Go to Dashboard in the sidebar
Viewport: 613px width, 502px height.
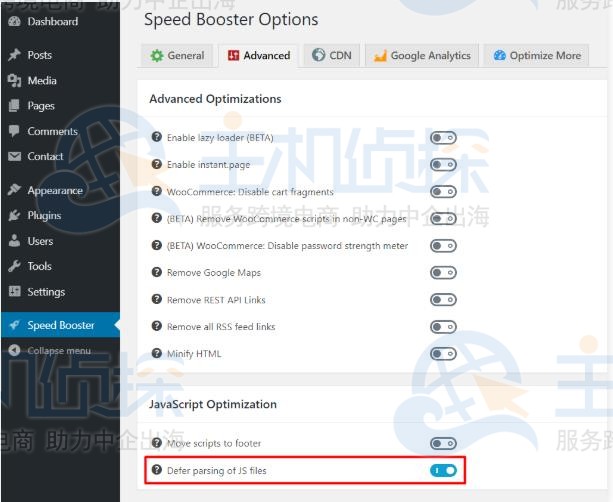(x=52, y=21)
